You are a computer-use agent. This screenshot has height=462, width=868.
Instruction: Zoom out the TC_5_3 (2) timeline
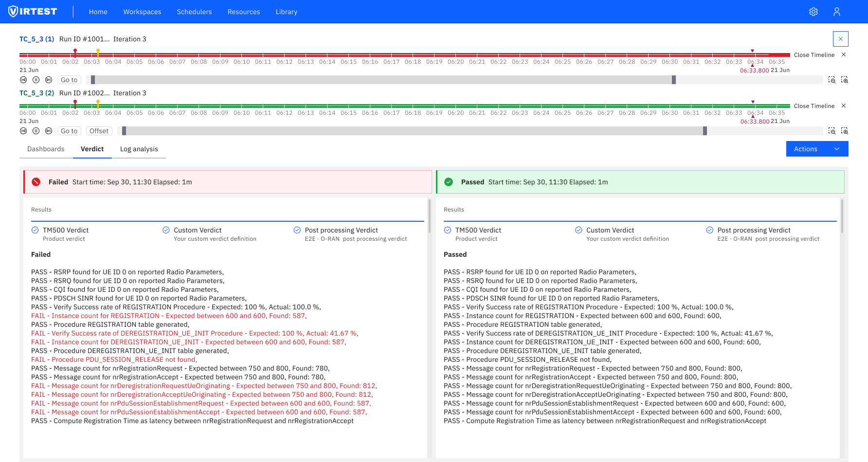click(831, 130)
